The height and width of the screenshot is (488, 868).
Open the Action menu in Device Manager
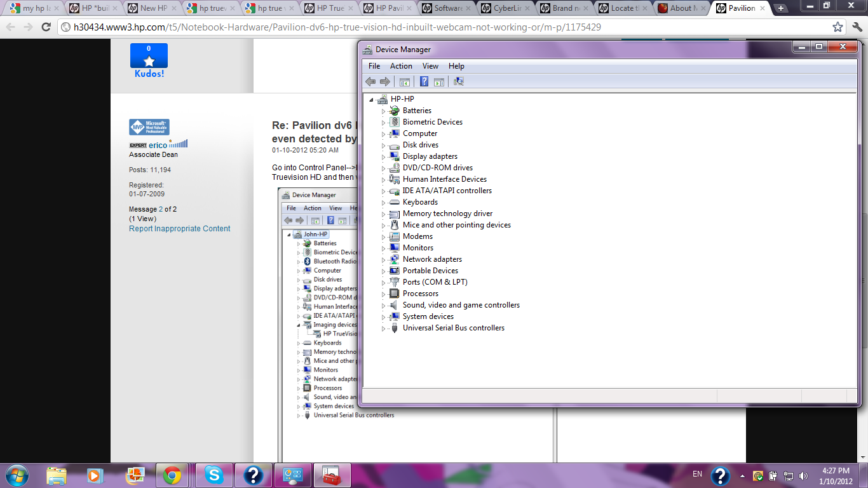tap(401, 66)
